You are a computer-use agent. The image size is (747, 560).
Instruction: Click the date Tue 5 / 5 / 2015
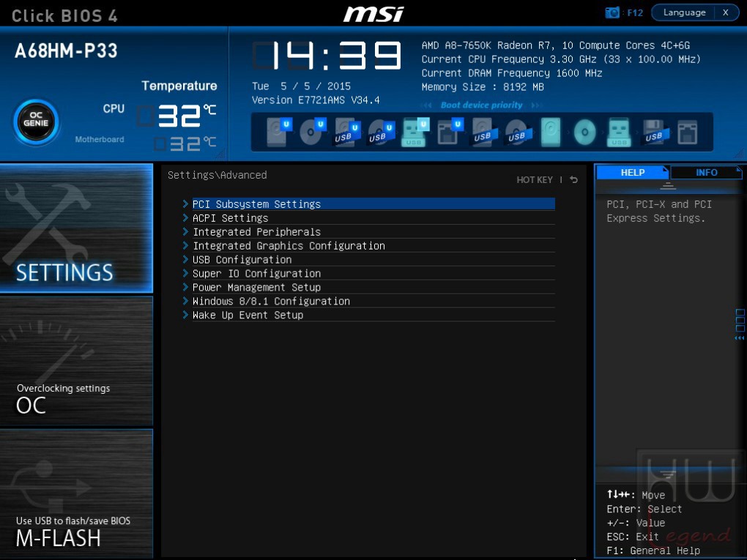(x=301, y=86)
